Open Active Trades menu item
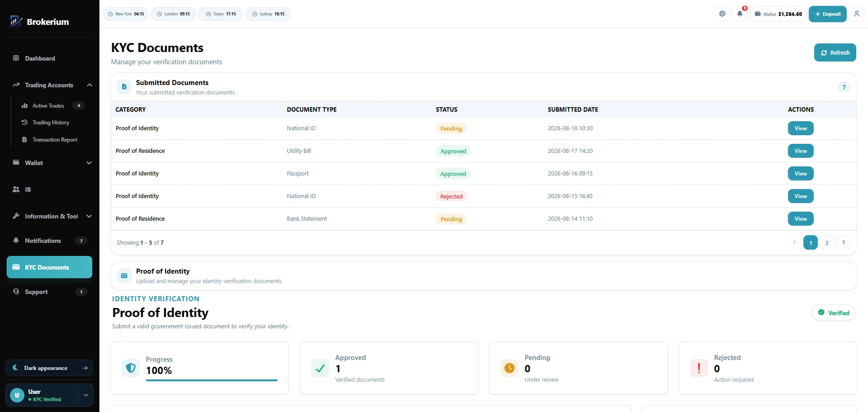 [53, 106]
